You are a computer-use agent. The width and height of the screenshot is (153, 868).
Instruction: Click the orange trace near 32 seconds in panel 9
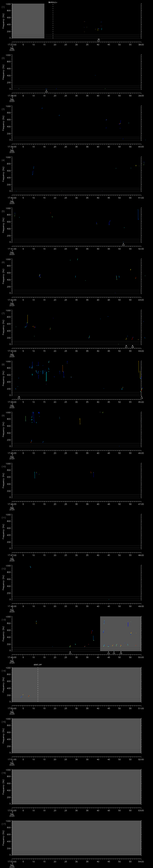(80, 421)
